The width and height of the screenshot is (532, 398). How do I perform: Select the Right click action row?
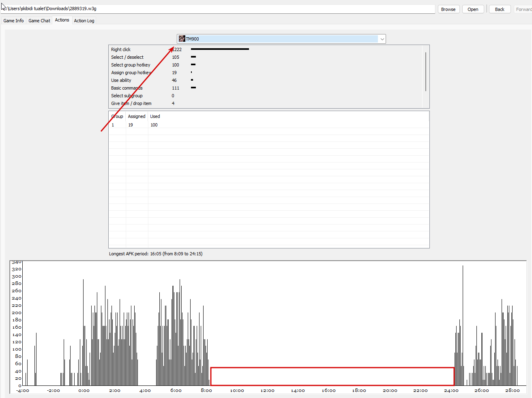(266, 49)
